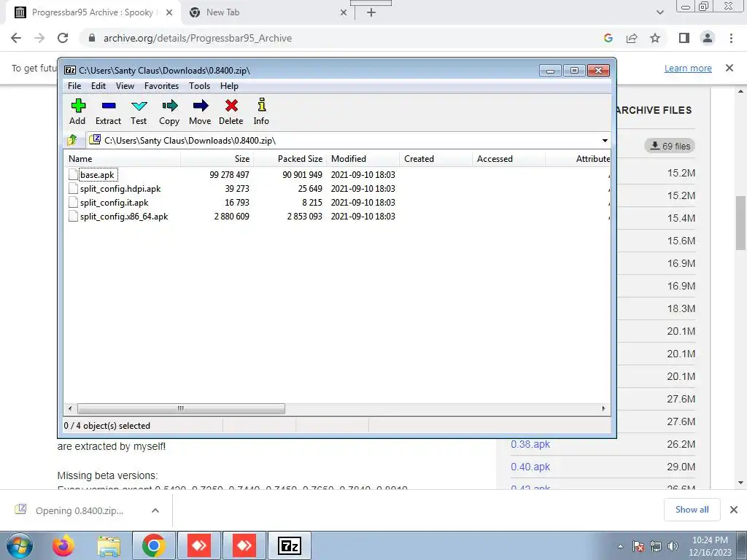
Task: Open the 0.40.apk link
Action: 530,467
